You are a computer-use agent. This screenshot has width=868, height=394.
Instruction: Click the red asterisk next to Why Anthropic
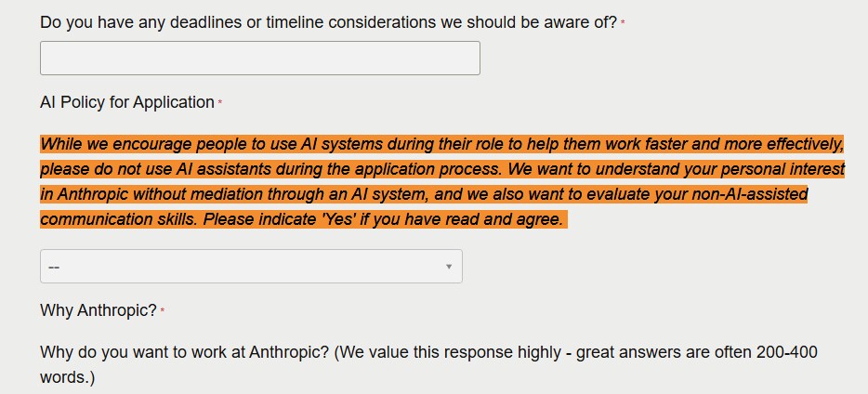click(163, 311)
